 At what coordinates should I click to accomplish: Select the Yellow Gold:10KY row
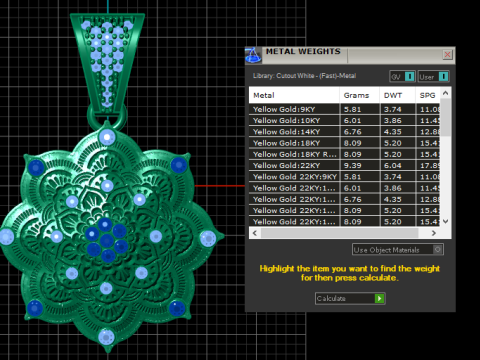tap(345, 121)
